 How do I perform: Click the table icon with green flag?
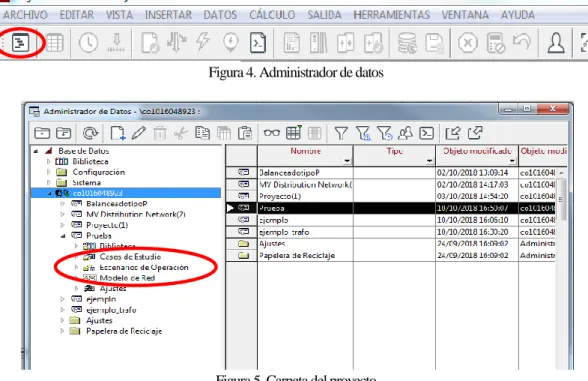click(294, 132)
